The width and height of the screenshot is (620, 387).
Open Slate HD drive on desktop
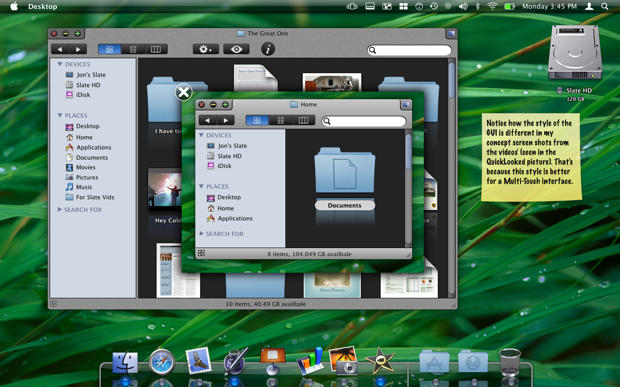tap(575, 53)
